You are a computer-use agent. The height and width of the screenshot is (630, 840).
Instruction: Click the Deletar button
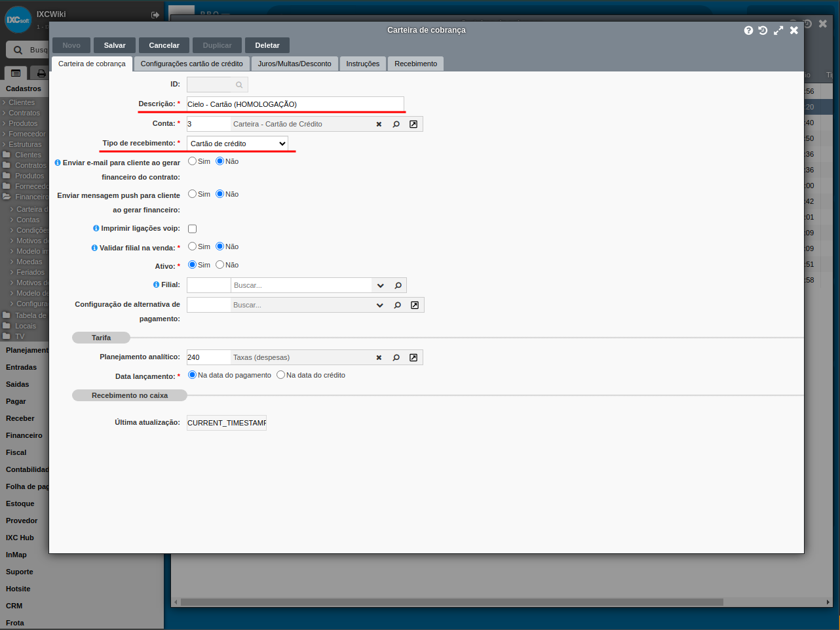[267, 45]
